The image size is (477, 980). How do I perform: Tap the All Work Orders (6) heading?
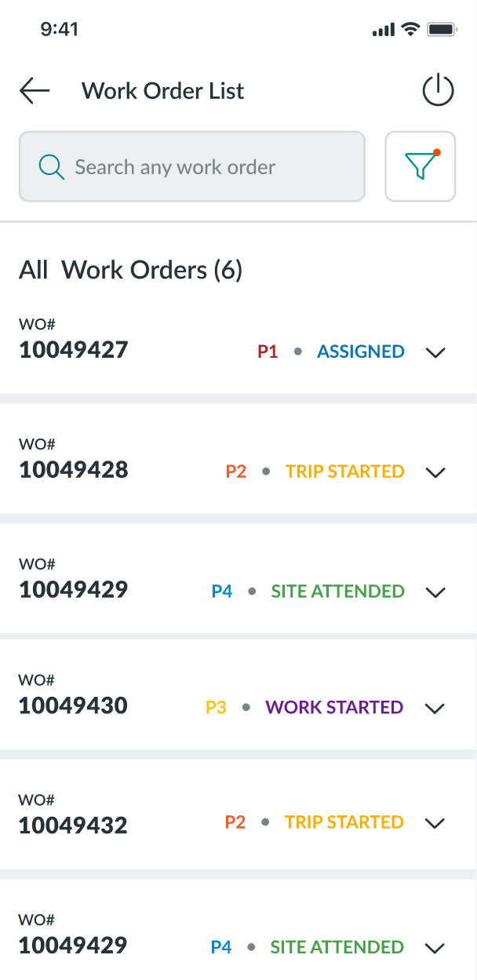[x=131, y=270]
